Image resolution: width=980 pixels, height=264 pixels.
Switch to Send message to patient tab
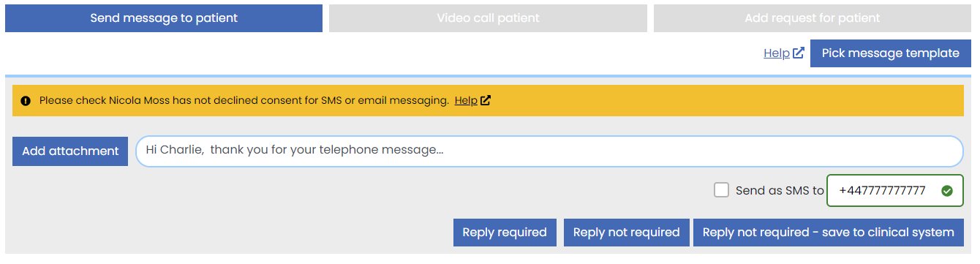(164, 18)
